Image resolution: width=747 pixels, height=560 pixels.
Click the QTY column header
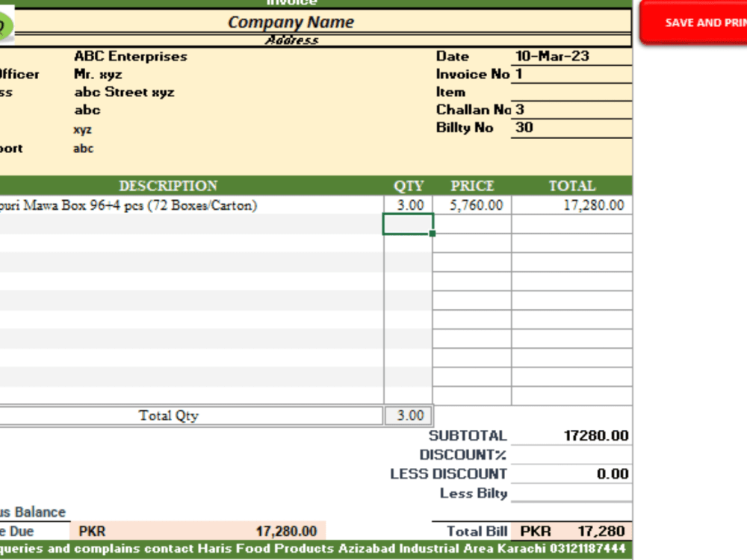(409, 186)
